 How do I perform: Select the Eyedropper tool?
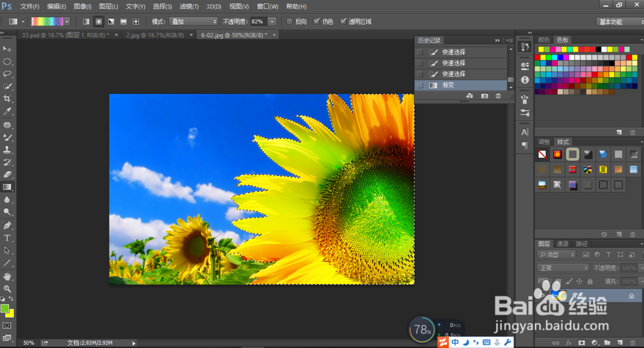click(x=7, y=111)
